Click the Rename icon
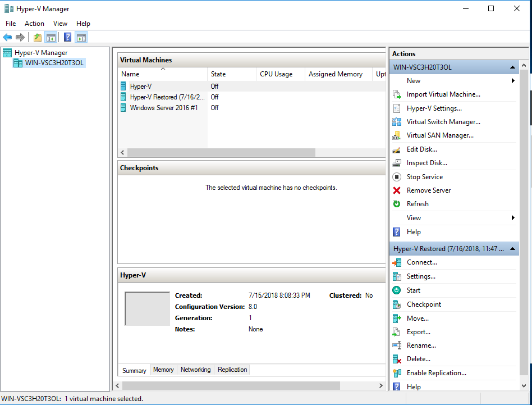The height and width of the screenshot is (405, 532). coord(397,345)
